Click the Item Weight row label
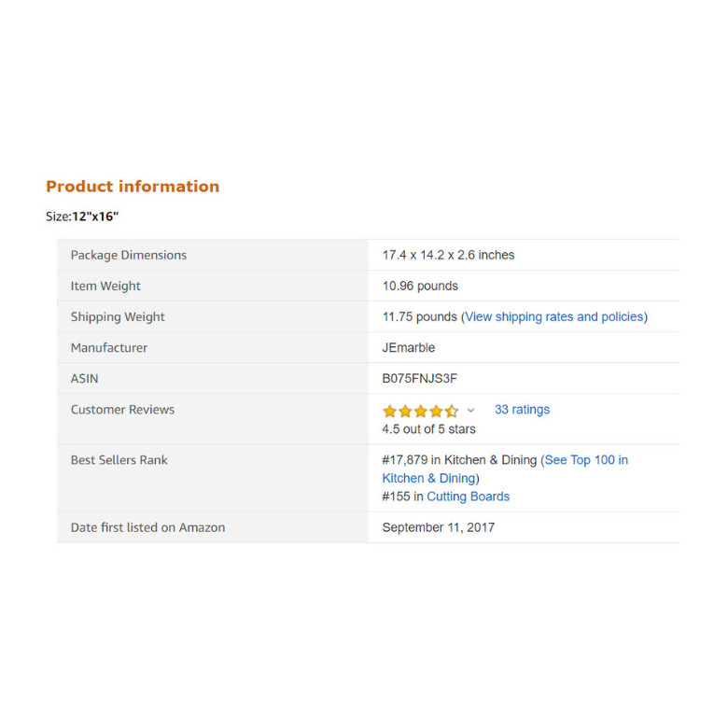The image size is (728, 728). click(x=105, y=286)
